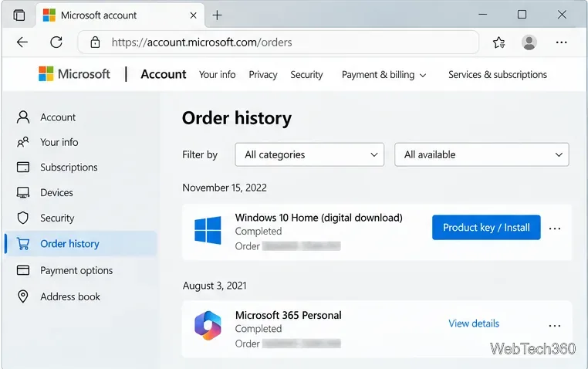Open Security in top navigation
The width and height of the screenshot is (588, 369).
306,75
